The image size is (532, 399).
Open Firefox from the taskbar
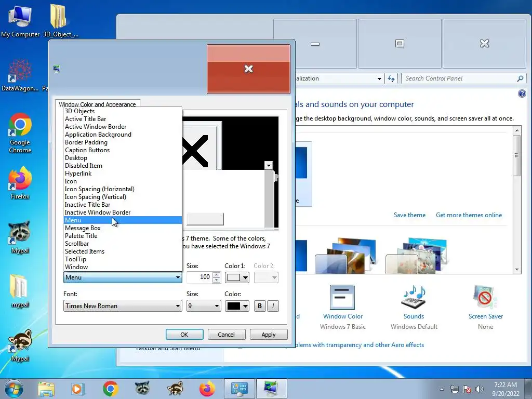207,389
